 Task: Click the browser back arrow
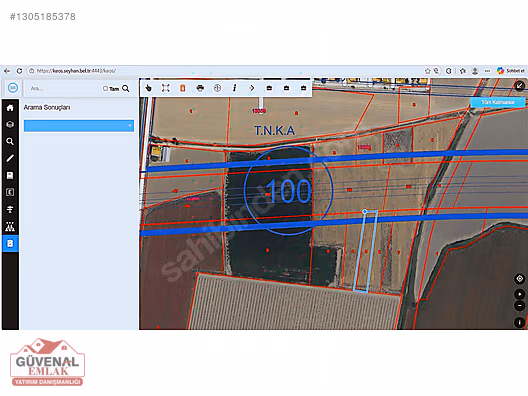7,71
